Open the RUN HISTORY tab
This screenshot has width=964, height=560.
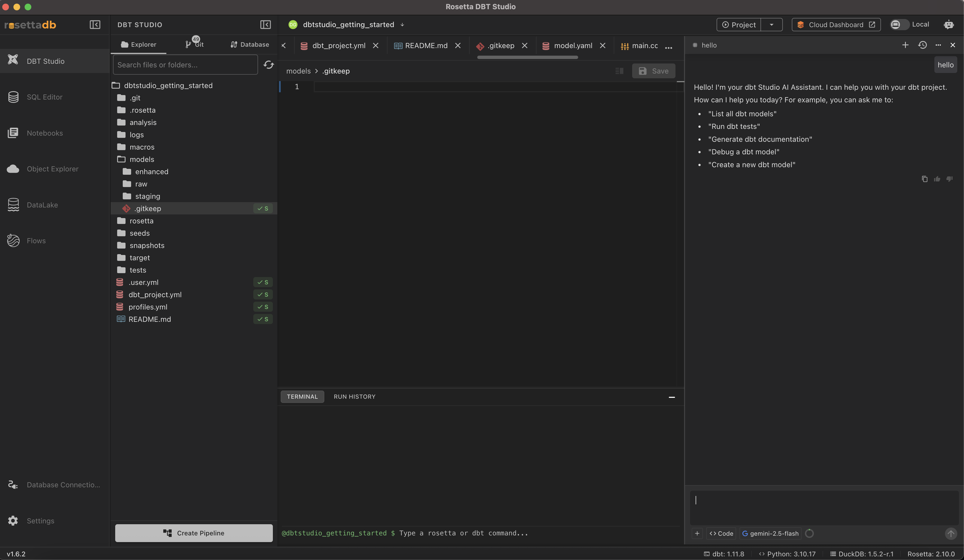(354, 397)
